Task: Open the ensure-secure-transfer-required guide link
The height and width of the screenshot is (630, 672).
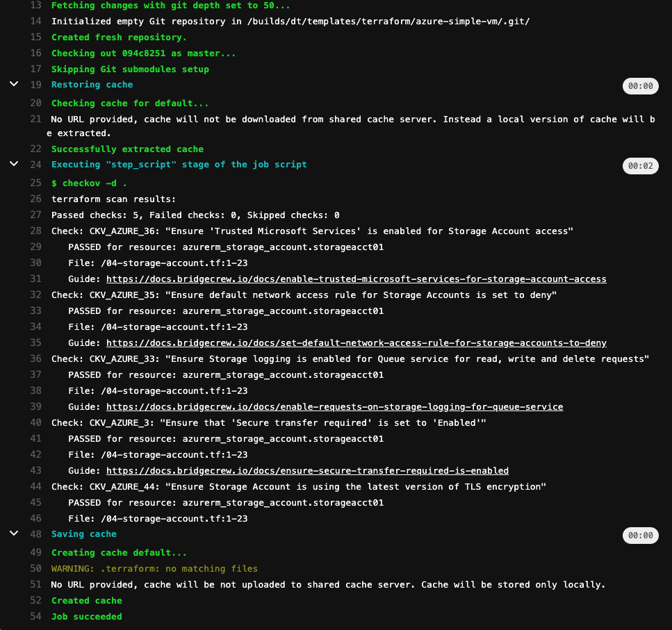Action: (307, 471)
